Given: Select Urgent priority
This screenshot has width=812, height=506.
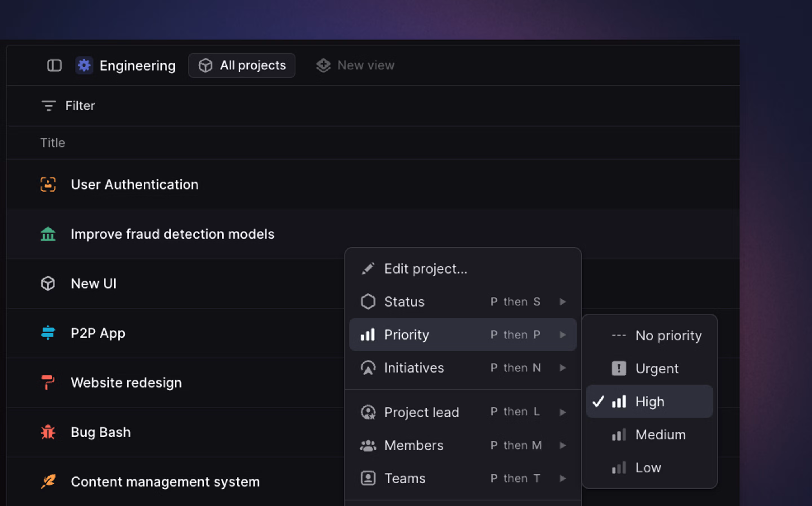Looking at the screenshot, I should [x=656, y=368].
